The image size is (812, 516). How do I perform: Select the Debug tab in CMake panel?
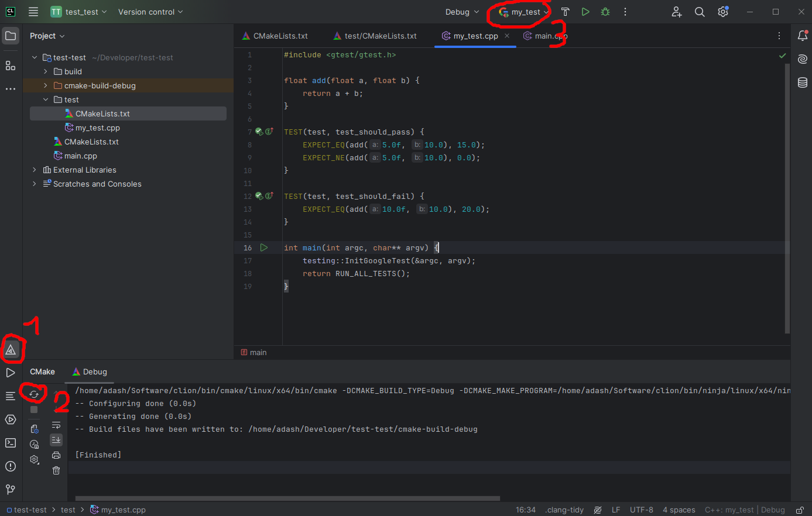pyautogui.click(x=90, y=371)
